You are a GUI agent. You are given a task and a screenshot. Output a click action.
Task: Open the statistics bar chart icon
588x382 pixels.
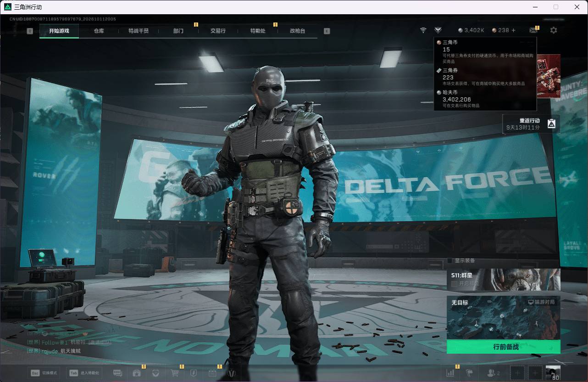pos(450,373)
